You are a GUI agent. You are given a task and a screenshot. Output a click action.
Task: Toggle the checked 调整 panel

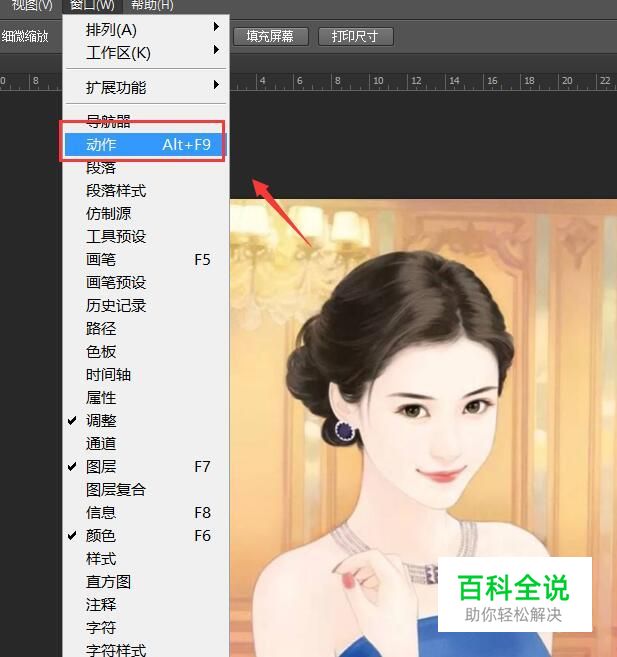pyautogui.click(x=146, y=420)
